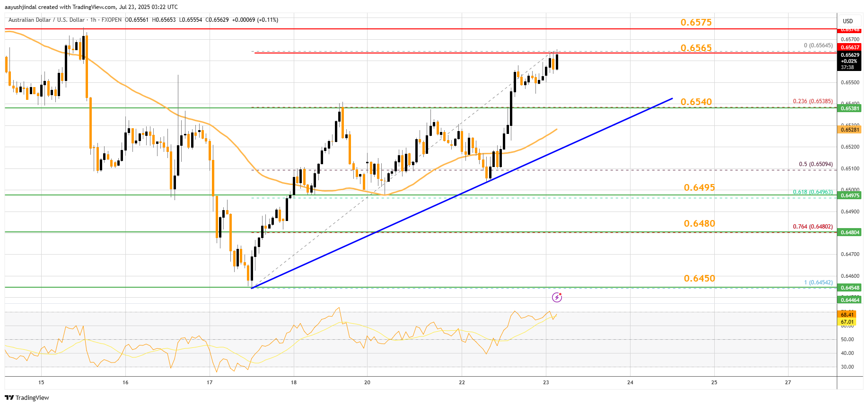Click date label 15 on time axis

coord(41,382)
